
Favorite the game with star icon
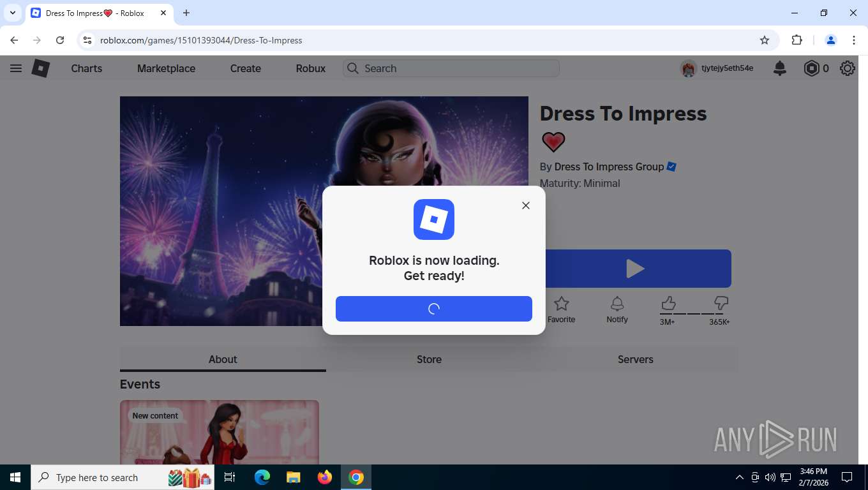pyautogui.click(x=562, y=304)
